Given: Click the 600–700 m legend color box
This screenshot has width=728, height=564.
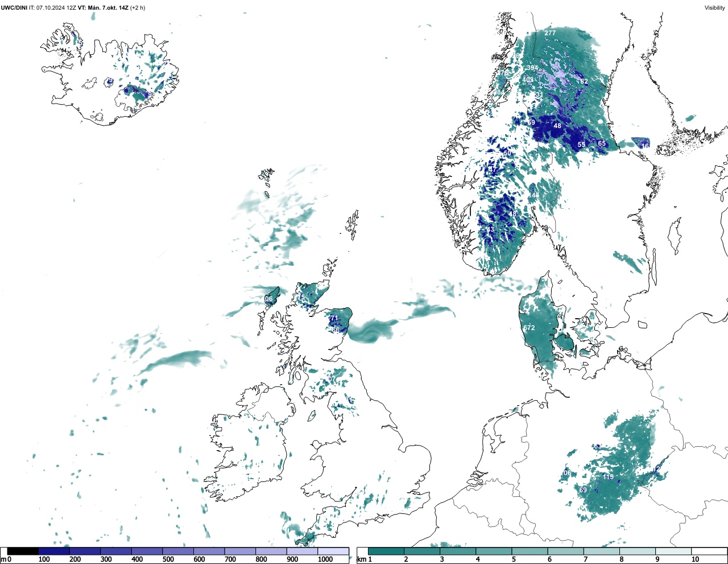Looking at the screenshot, I should tap(209, 551).
